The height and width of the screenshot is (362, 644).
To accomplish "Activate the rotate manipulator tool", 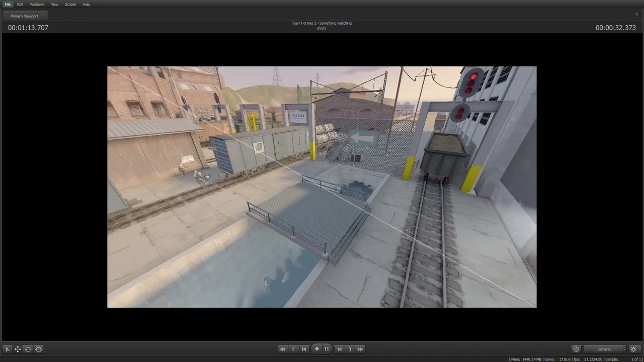I will pyautogui.click(x=28, y=349).
